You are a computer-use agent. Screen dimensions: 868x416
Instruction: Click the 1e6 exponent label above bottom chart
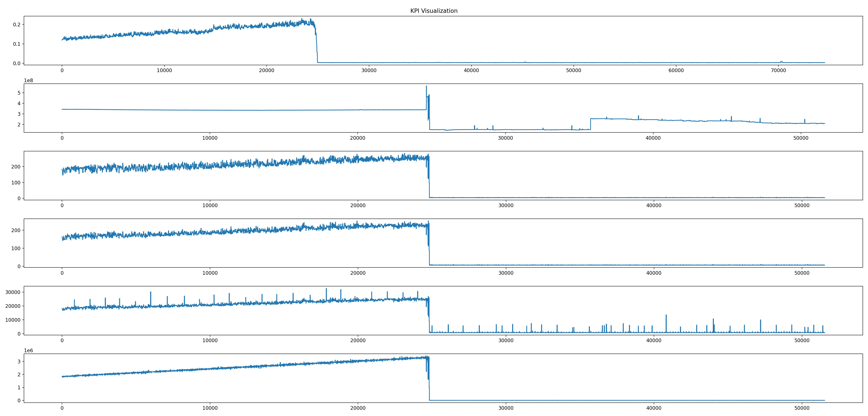tap(28, 350)
